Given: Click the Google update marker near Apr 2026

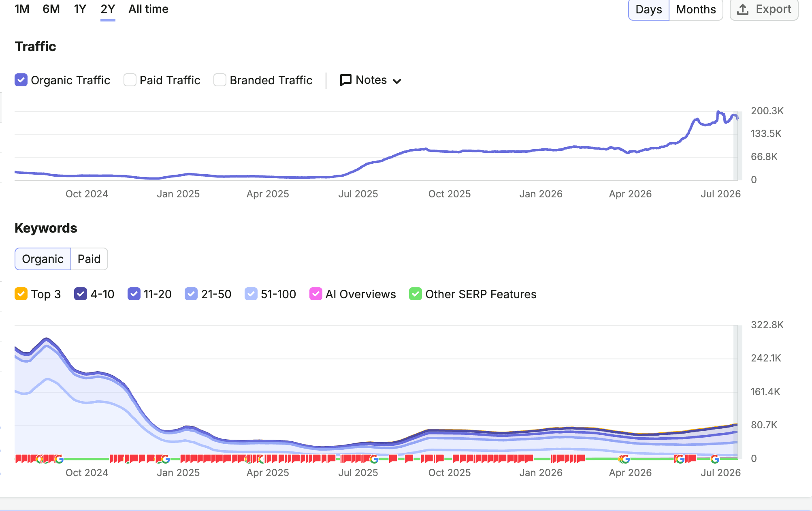Looking at the screenshot, I should (625, 459).
